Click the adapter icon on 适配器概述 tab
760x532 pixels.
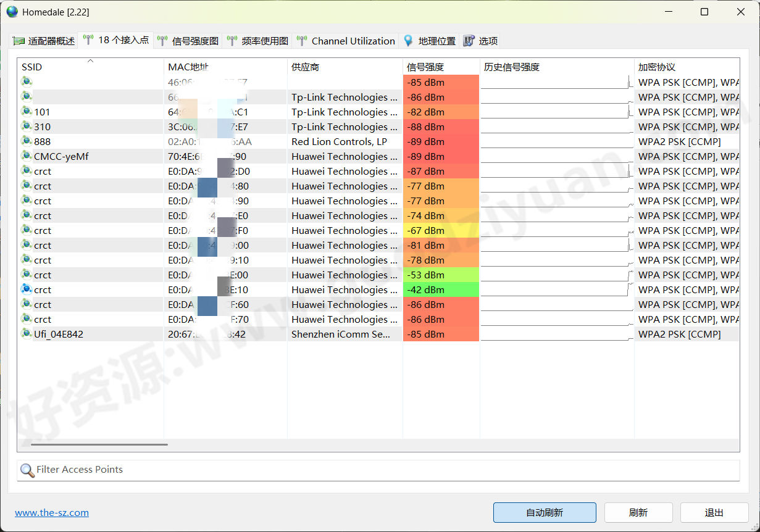(19, 41)
